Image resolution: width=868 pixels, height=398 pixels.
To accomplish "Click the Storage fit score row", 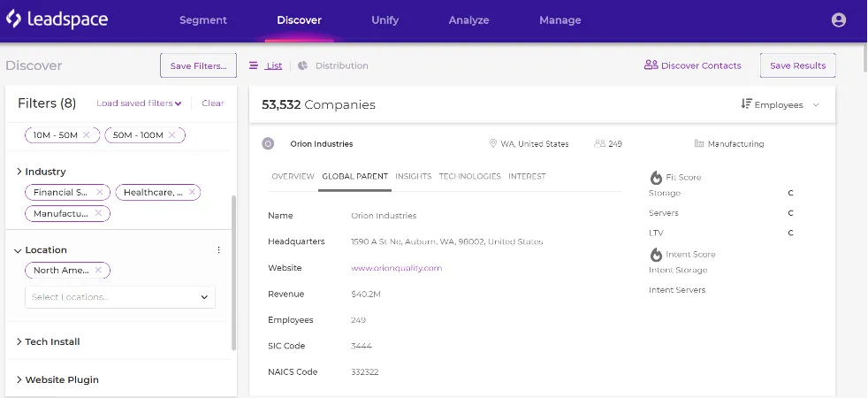I will point(721,193).
